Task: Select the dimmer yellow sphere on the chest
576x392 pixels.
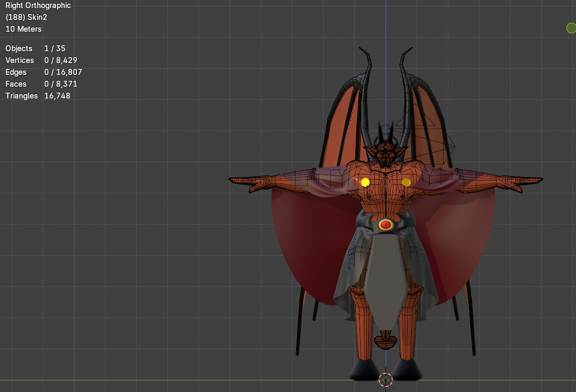Action: [x=406, y=182]
